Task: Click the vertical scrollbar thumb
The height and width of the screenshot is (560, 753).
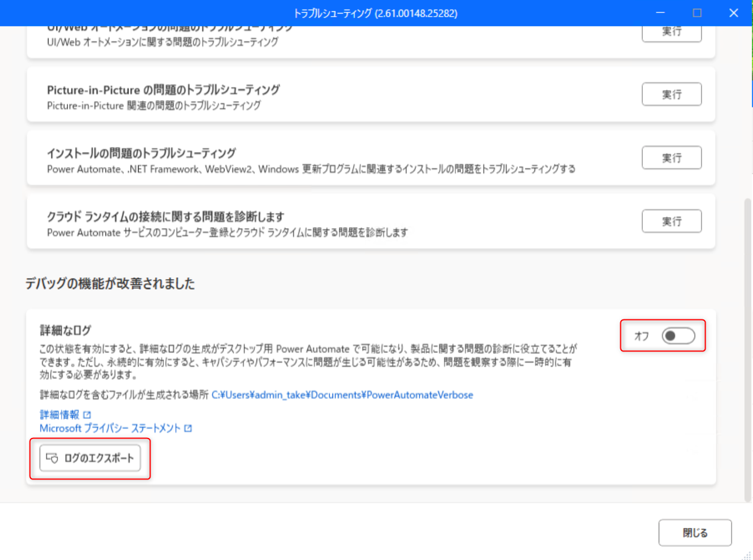Action: [x=747, y=350]
